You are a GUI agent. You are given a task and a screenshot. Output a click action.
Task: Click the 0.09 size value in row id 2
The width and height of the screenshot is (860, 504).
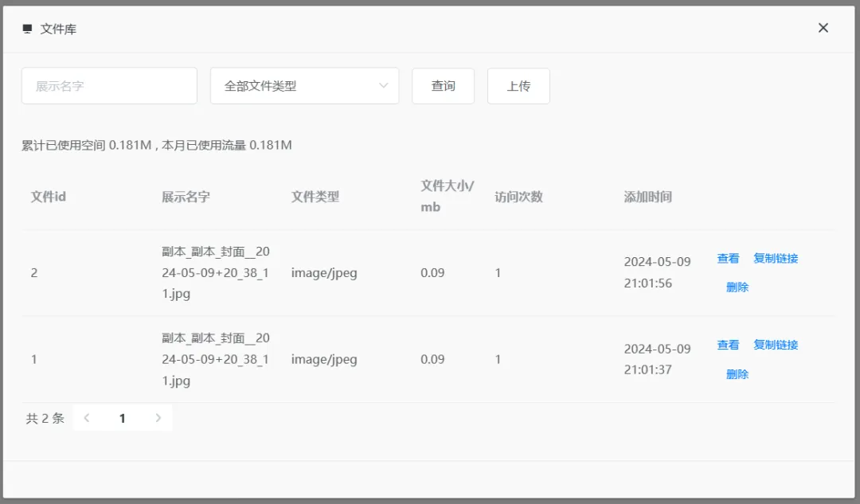tap(432, 273)
